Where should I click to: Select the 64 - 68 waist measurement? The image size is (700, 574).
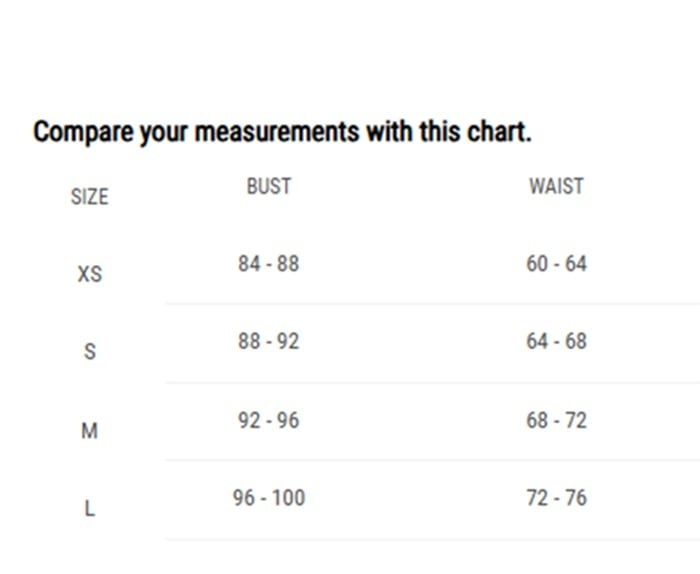pyautogui.click(x=556, y=341)
